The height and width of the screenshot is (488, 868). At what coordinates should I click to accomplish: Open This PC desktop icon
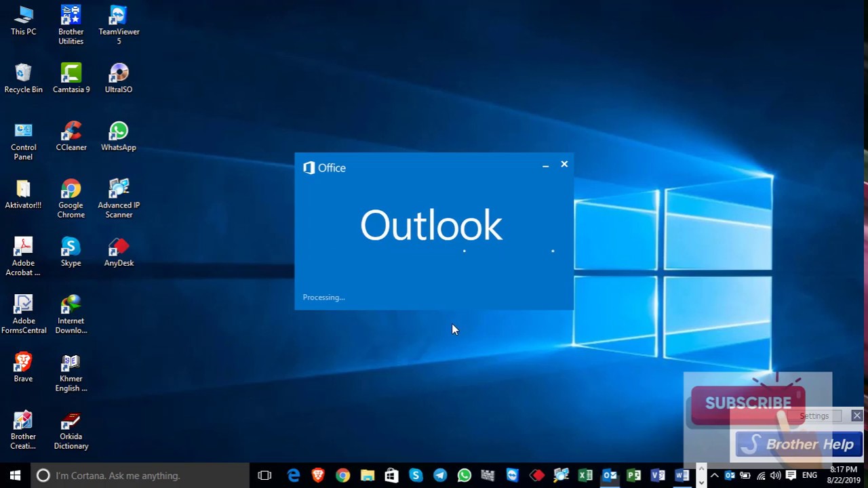tap(23, 21)
